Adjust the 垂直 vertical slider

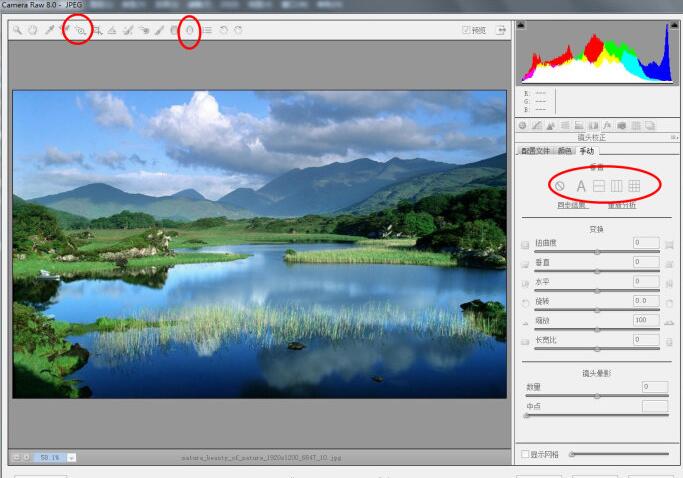pyautogui.click(x=597, y=271)
